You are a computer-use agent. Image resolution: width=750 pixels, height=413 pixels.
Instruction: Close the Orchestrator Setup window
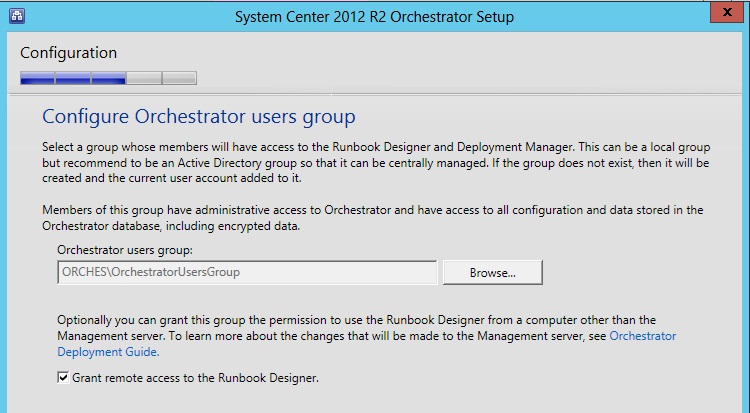(x=729, y=13)
